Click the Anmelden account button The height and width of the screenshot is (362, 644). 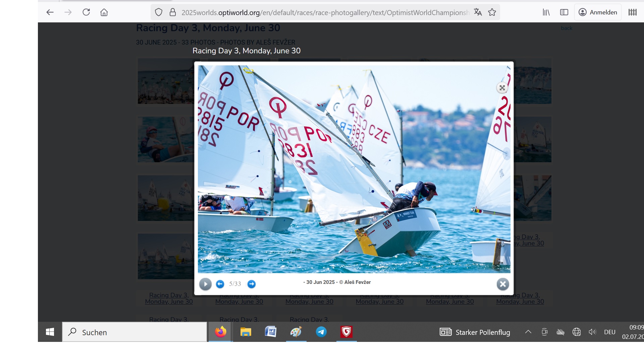point(598,12)
